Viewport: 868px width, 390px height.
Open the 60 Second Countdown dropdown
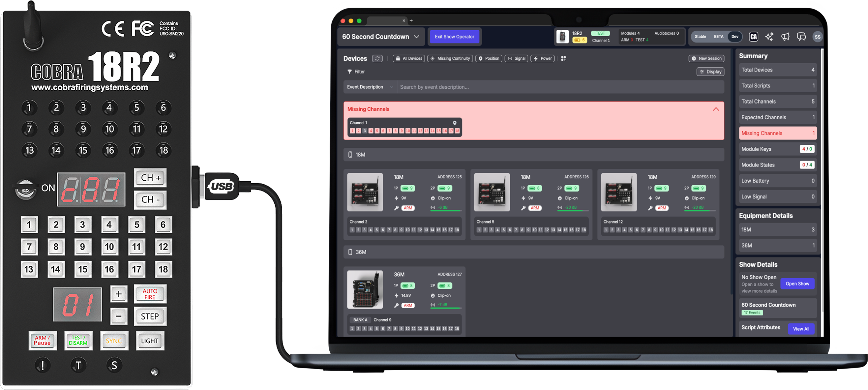click(380, 37)
